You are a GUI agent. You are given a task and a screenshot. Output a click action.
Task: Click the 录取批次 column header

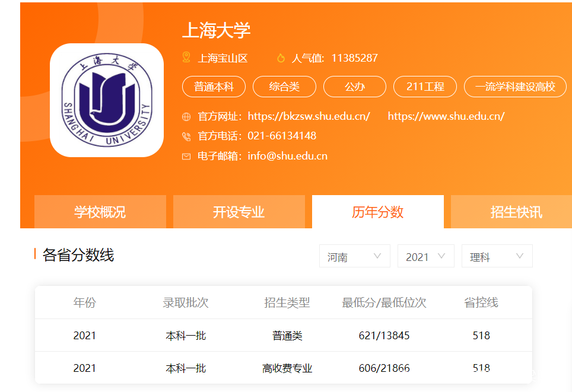tap(186, 302)
